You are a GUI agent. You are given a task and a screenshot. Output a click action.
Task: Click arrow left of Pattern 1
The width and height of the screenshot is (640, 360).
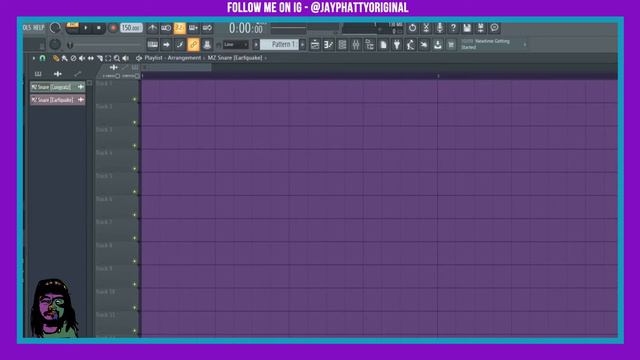coord(256,44)
